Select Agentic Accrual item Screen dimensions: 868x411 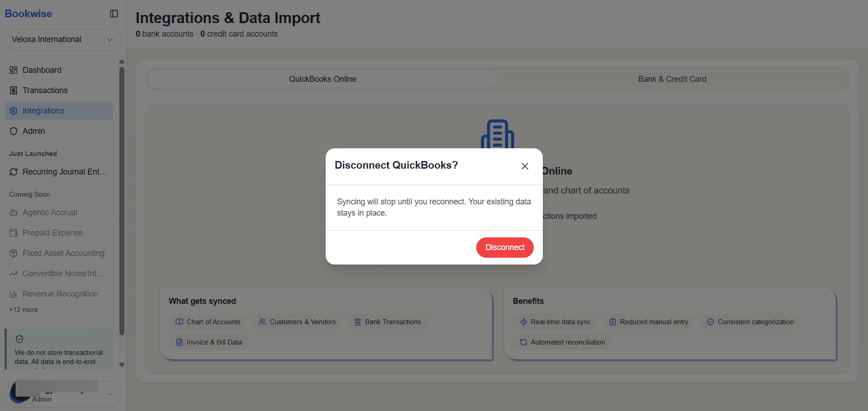coord(59,213)
